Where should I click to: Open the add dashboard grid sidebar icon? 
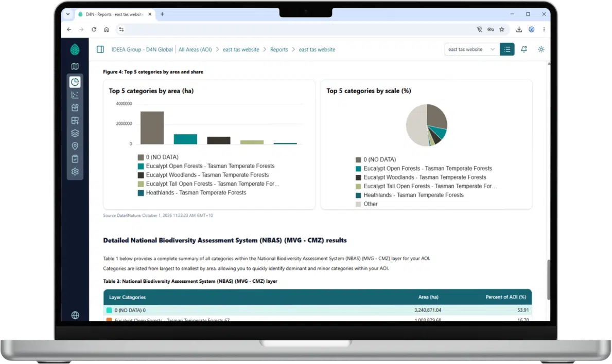pyautogui.click(x=75, y=120)
